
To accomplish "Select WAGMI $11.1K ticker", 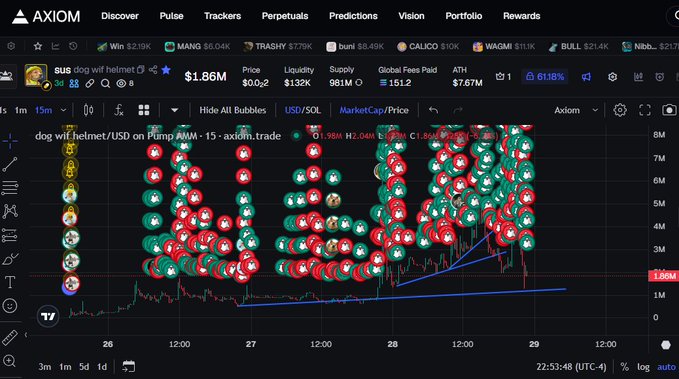I will pyautogui.click(x=504, y=46).
